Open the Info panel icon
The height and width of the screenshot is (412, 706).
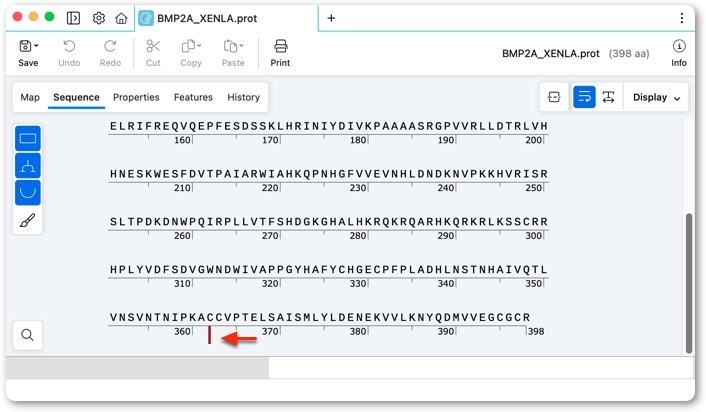679,53
